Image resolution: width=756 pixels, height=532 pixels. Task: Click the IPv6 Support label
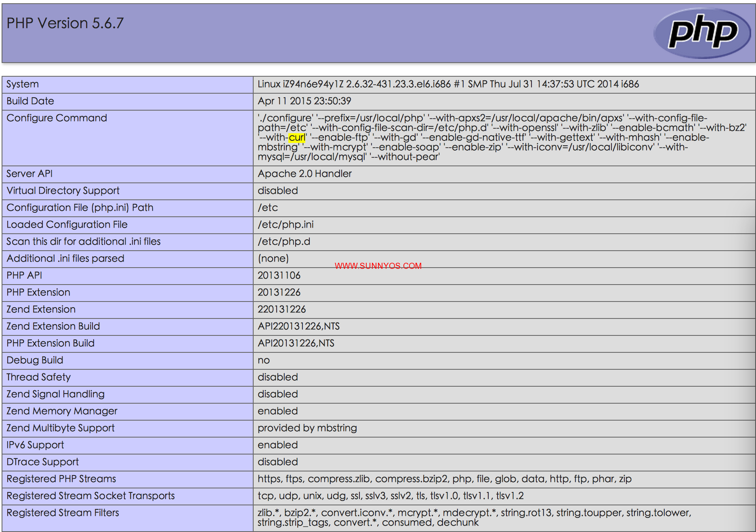[35, 445]
